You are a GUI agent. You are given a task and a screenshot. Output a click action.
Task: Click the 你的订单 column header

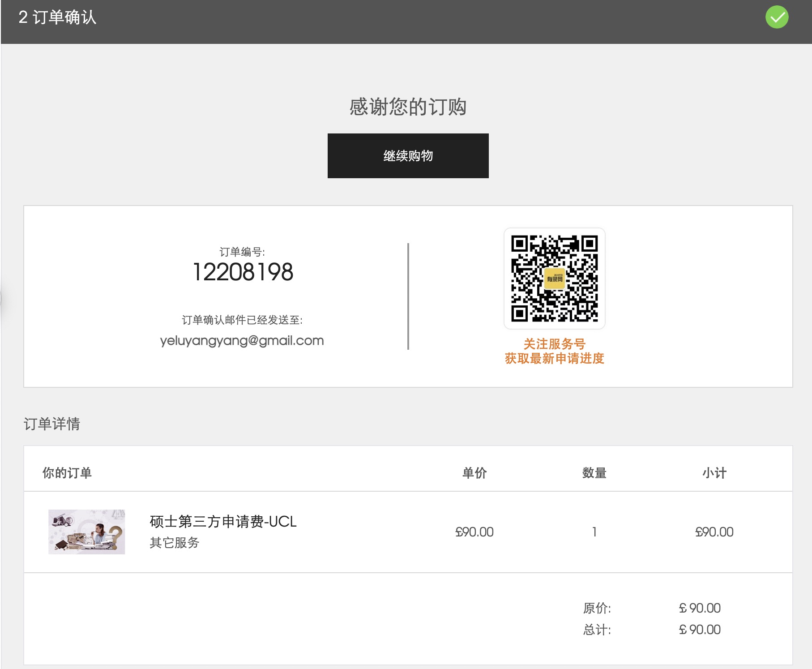[67, 473]
